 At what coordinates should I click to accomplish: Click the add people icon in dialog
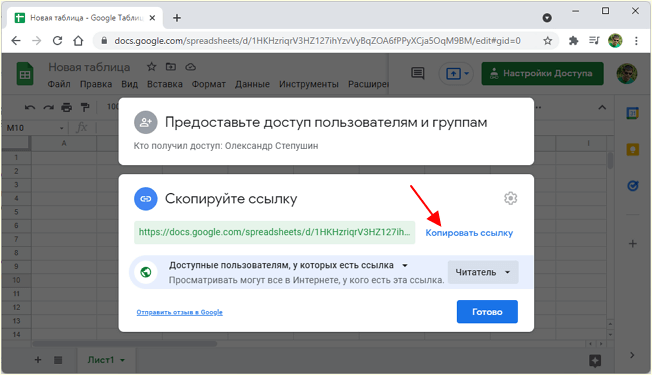click(x=146, y=122)
